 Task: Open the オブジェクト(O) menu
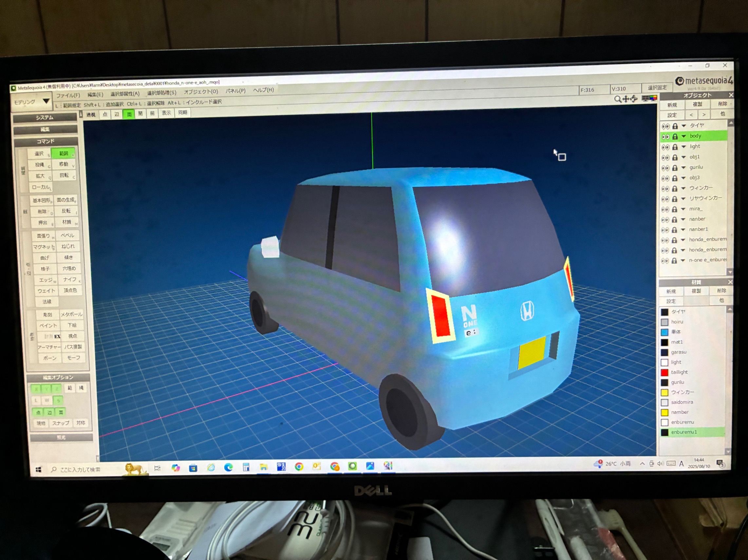pyautogui.click(x=201, y=92)
